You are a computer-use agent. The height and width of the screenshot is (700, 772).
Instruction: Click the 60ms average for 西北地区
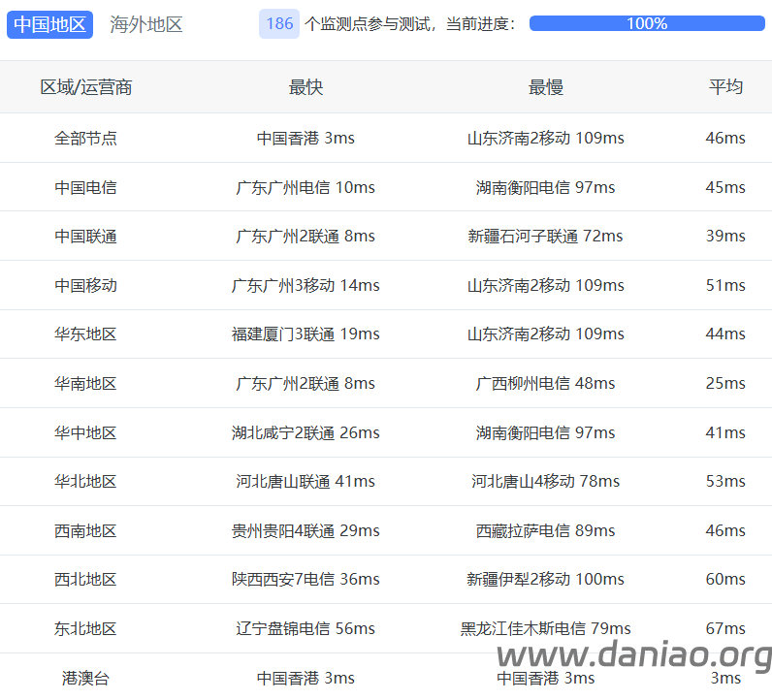click(x=725, y=579)
